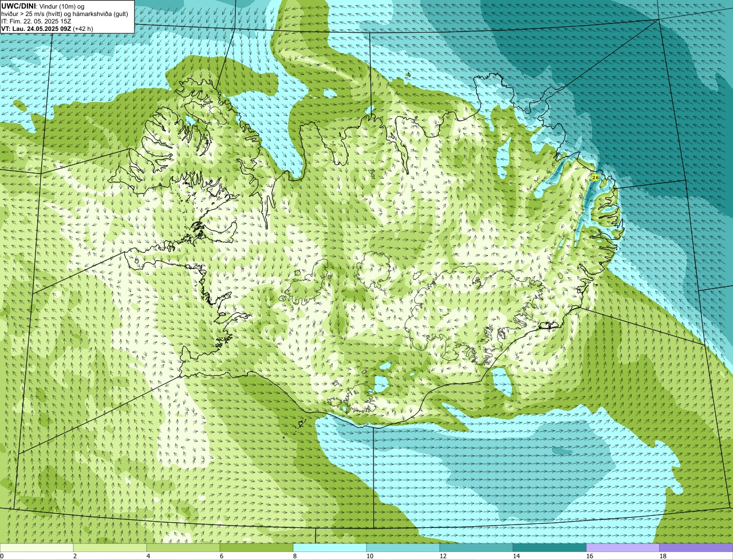Viewport: 733px width, 560px height.
Task: Click the "IT: Fim. 22. 05. 2025 15Z" line
Action: click(x=36, y=21)
